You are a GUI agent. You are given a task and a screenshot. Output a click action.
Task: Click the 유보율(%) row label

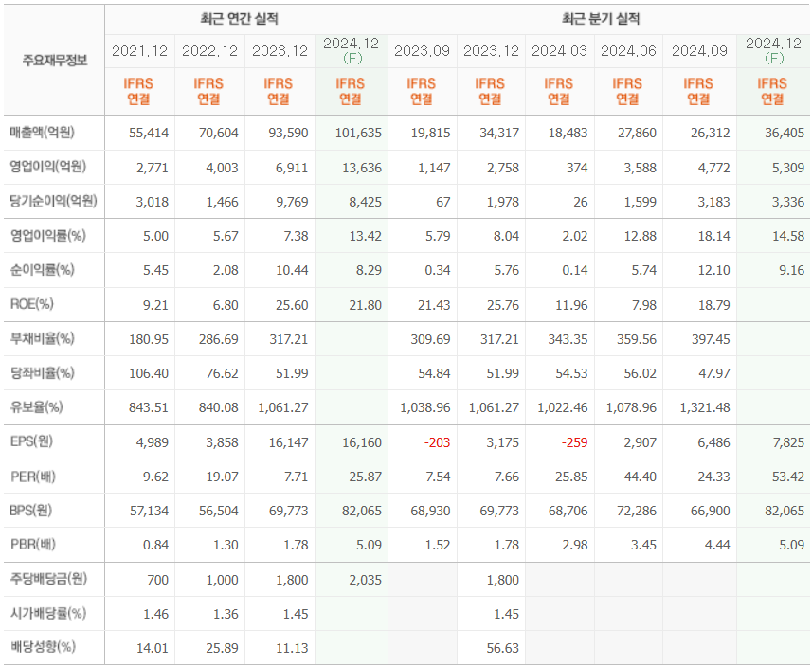click(36, 407)
